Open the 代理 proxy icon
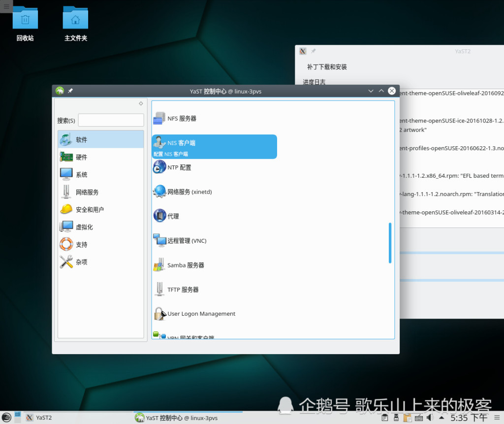The image size is (504, 424). click(159, 216)
